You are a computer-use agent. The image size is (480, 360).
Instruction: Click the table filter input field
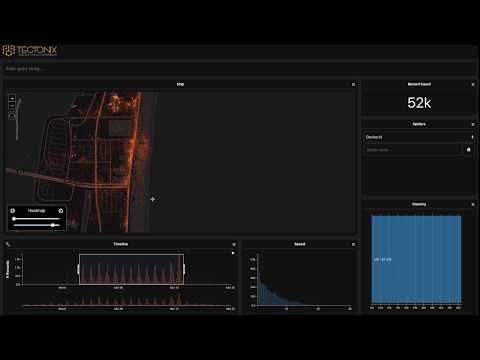pos(413,150)
